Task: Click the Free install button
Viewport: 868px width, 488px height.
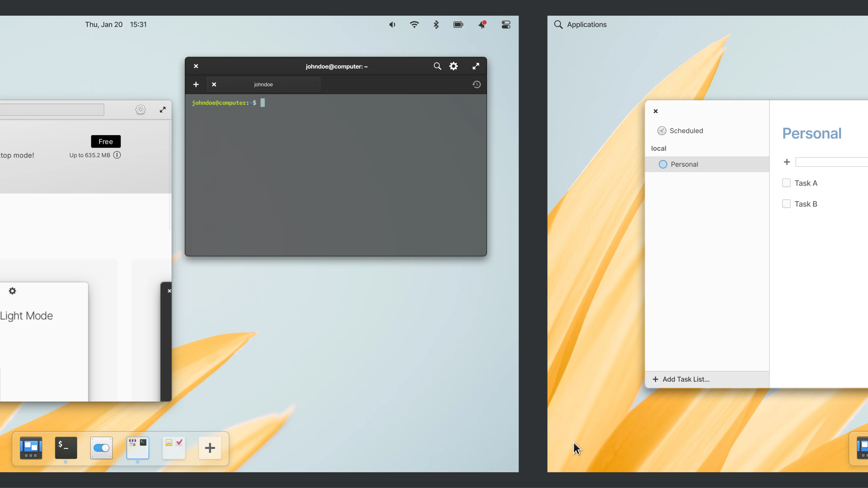Action: [x=106, y=141]
